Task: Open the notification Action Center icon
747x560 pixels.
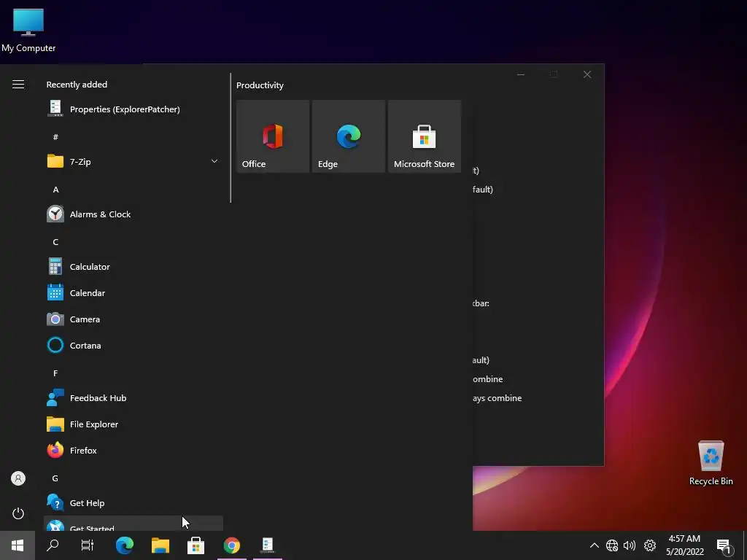Action: [x=724, y=545]
